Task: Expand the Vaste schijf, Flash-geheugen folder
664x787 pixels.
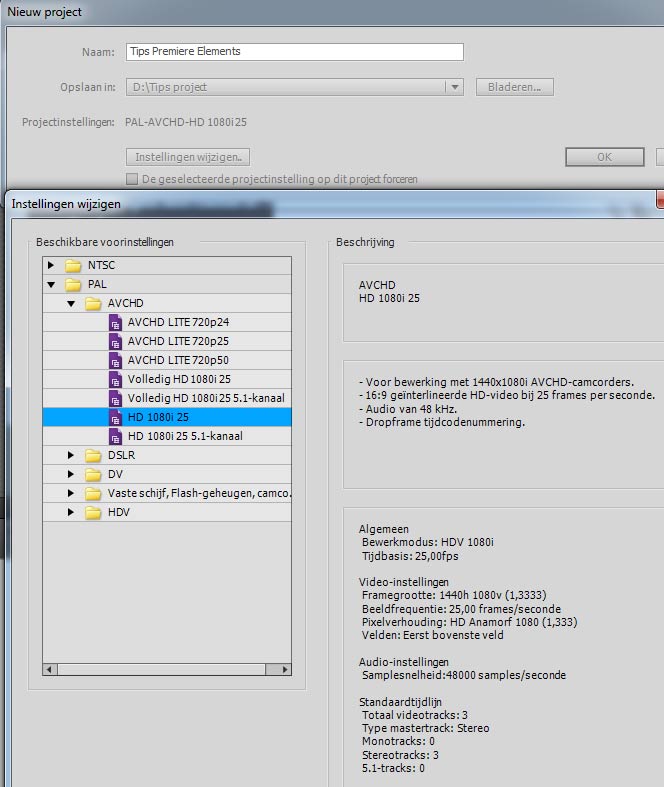Action: tap(71, 493)
